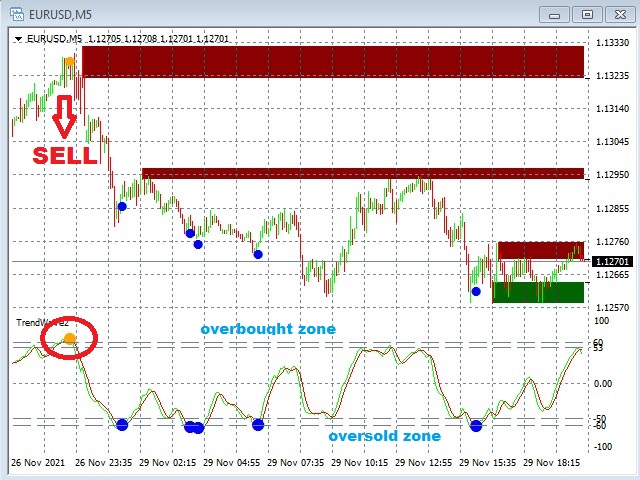This screenshot has height=480, width=640.
Task: Click the indicator scale value 0.00
Action: 603,384
